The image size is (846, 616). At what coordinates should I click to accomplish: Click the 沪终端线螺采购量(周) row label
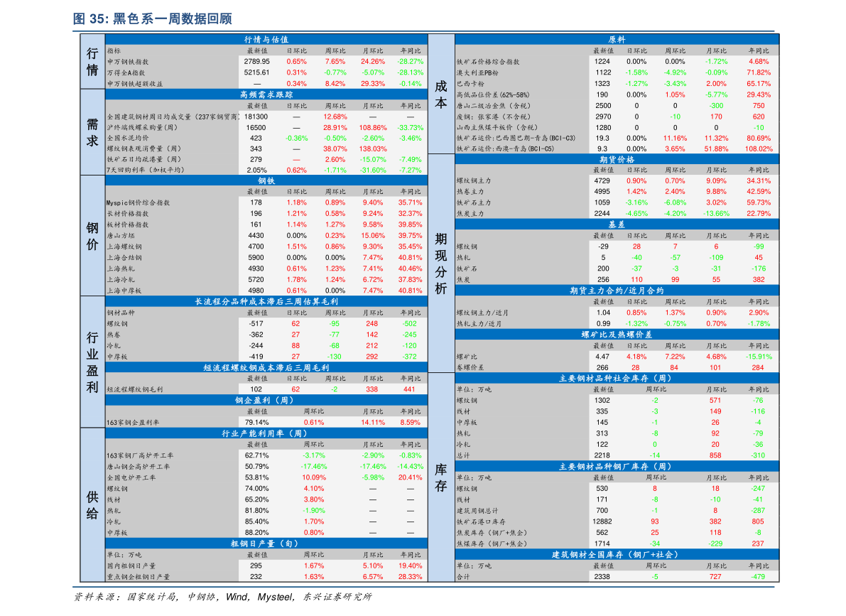pyautogui.click(x=142, y=128)
